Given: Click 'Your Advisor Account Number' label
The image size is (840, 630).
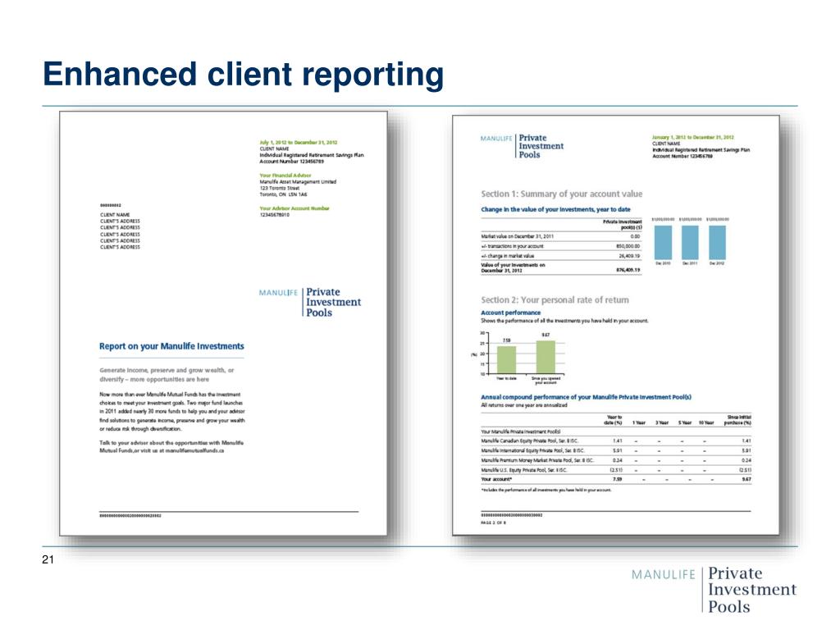Looking at the screenshot, I should (294, 208).
